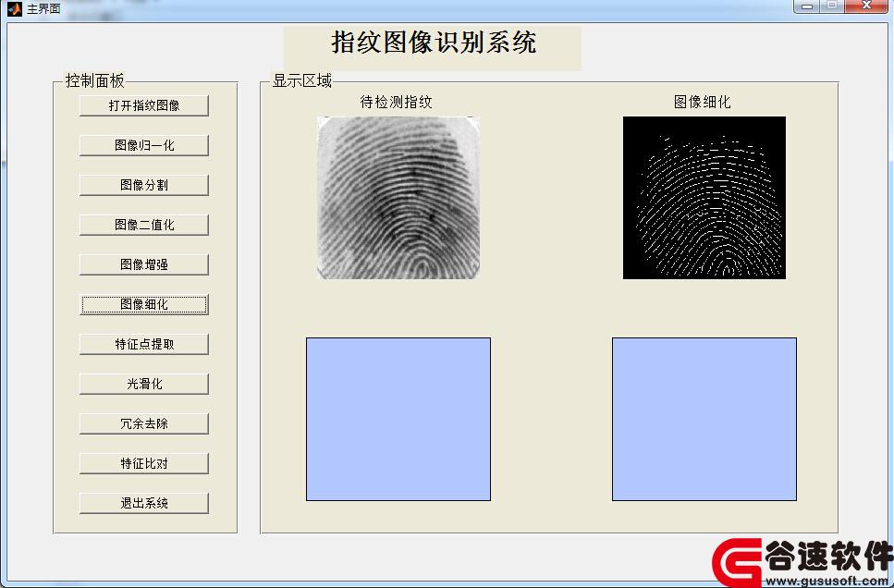Run the 冗余去除 redundancy removal

click(x=143, y=423)
